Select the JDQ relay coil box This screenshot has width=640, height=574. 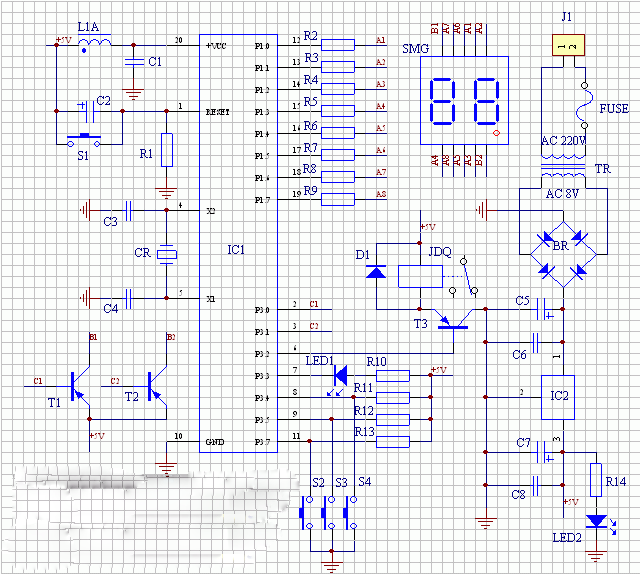(420, 276)
